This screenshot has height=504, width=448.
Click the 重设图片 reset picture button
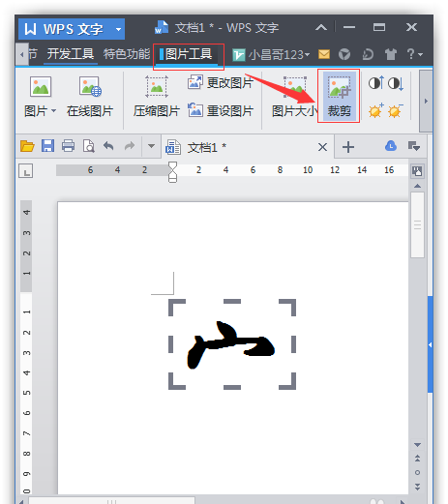[x=221, y=110]
